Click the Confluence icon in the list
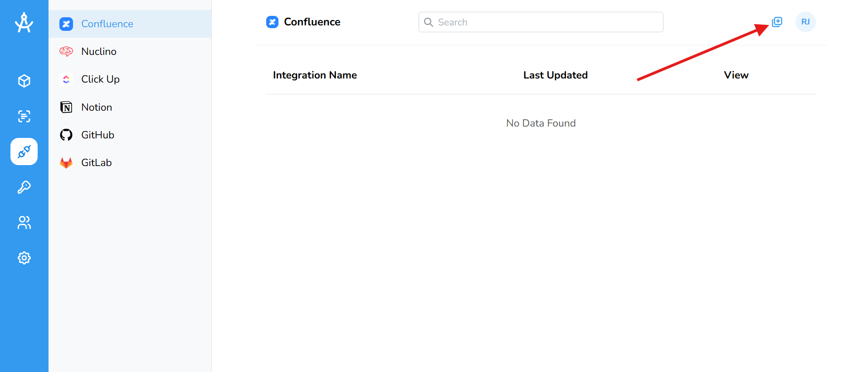The width and height of the screenshot is (868, 372). click(66, 24)
